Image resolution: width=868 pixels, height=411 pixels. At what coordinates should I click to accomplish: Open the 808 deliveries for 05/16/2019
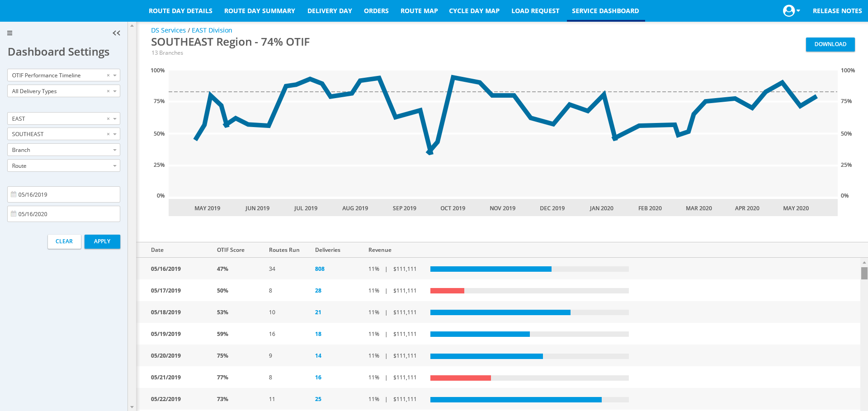320,269
